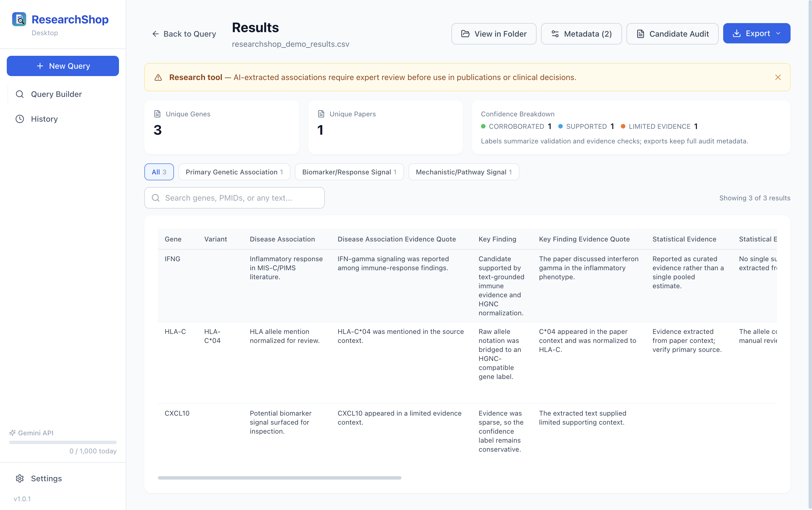Click the blue SUPPORTED dot
The height and width of the screenshot is (510, 812).
pos(561,127)
